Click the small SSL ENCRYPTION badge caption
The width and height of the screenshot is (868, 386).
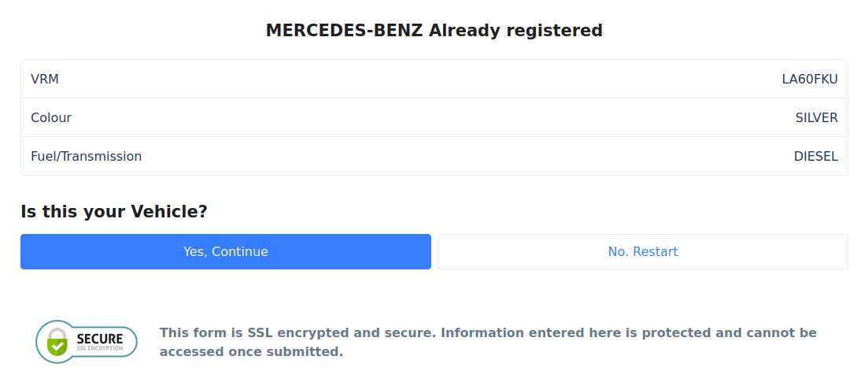tap(100, 350)
